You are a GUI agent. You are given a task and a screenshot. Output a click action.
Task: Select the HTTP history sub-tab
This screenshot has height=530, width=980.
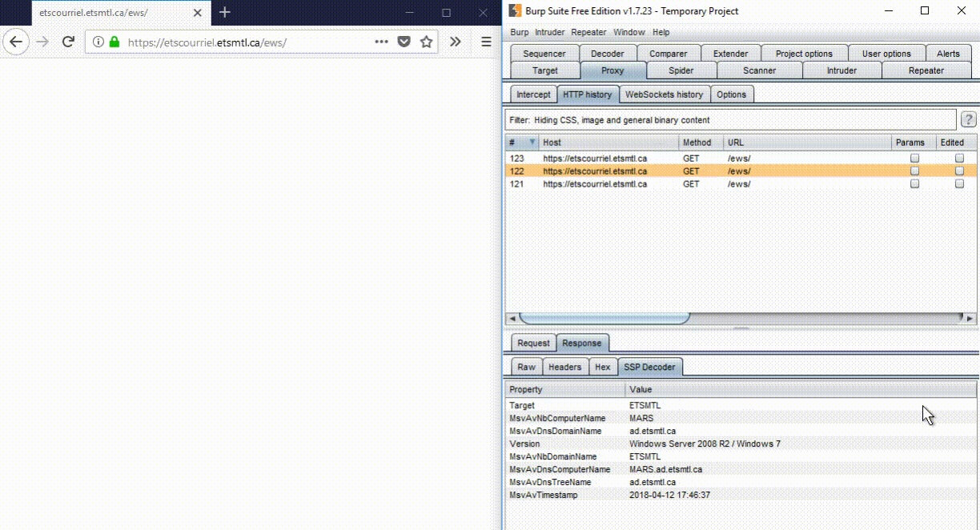(587, 94)
